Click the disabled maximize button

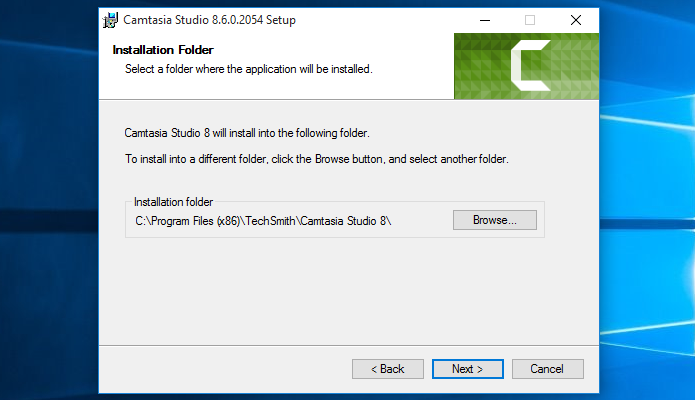coord(530,20)
